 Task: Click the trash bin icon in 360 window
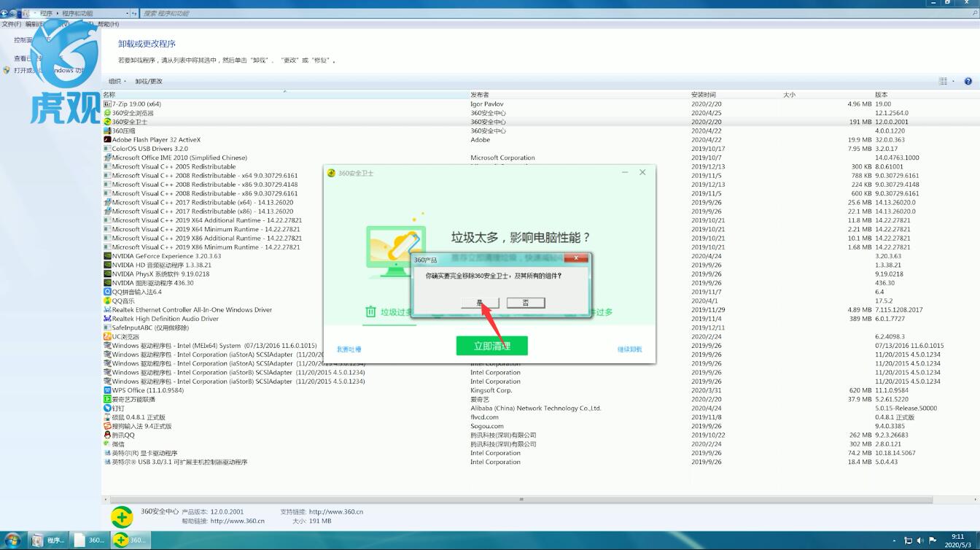point(370,312)
